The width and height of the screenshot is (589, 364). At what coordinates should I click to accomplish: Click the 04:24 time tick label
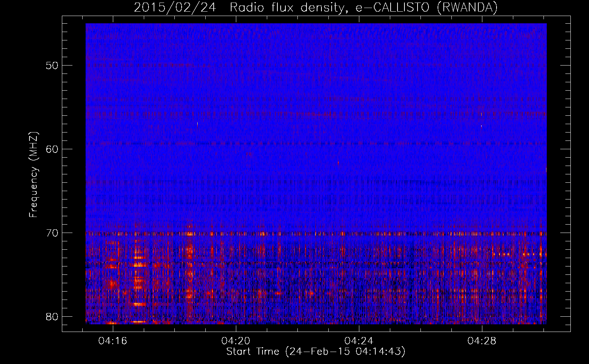(x=359, y=341)
